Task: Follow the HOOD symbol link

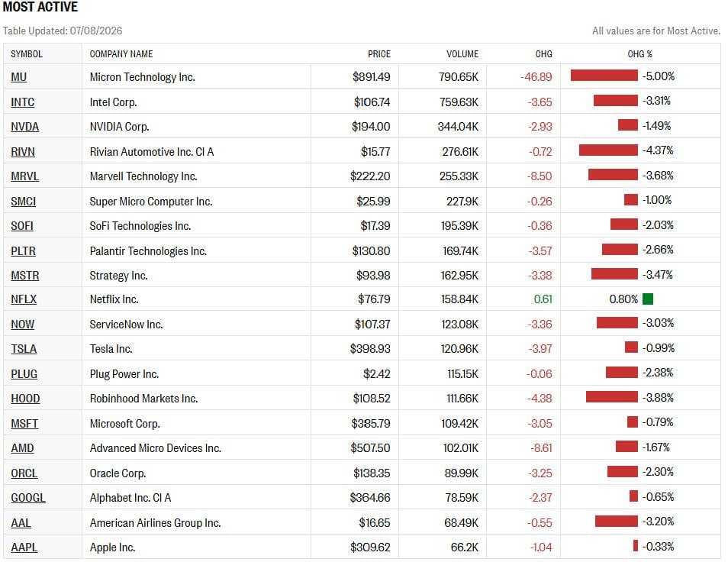Action: point(25,399)
